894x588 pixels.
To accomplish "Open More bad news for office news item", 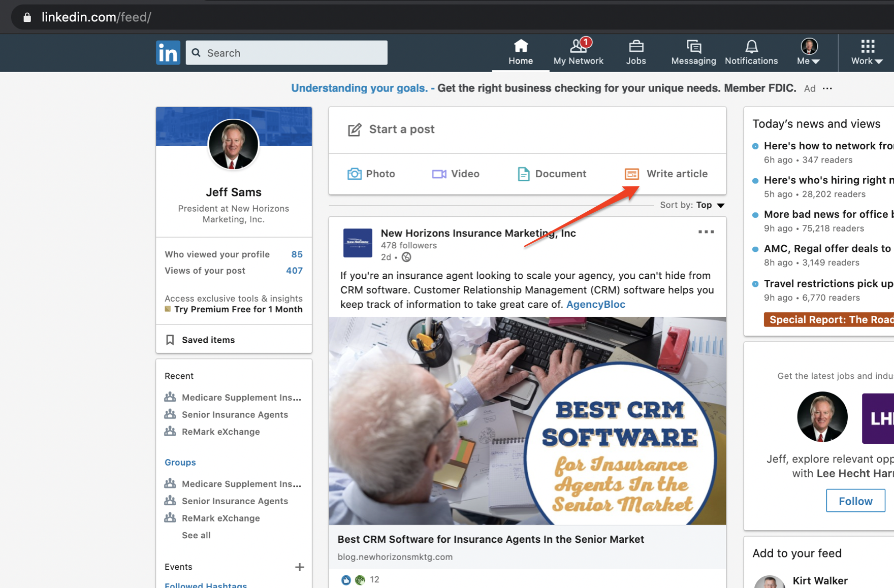I will pos(828,214).
